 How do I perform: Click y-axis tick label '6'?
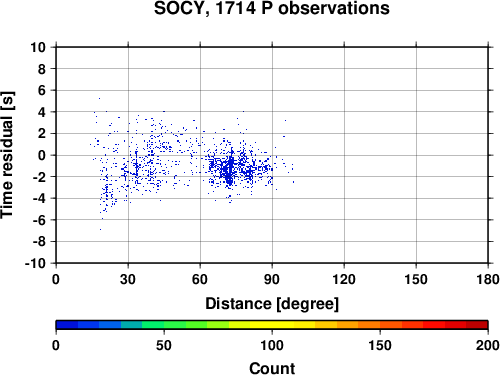(x=42, y=90)
